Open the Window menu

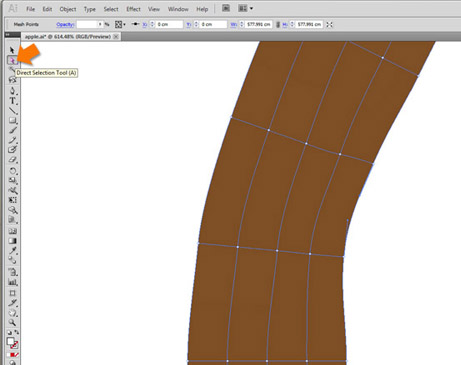pos(178,9)
